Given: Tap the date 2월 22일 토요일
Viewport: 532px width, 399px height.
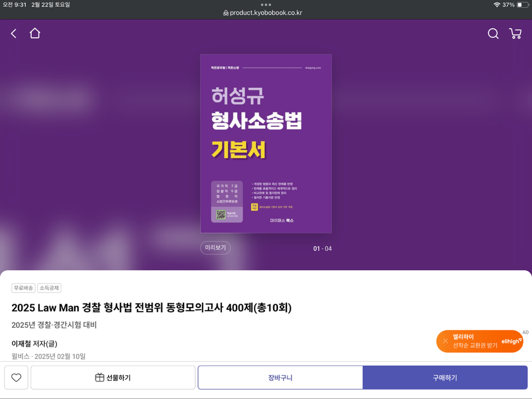Looking at the screenshot, I should tap(50, 5).
